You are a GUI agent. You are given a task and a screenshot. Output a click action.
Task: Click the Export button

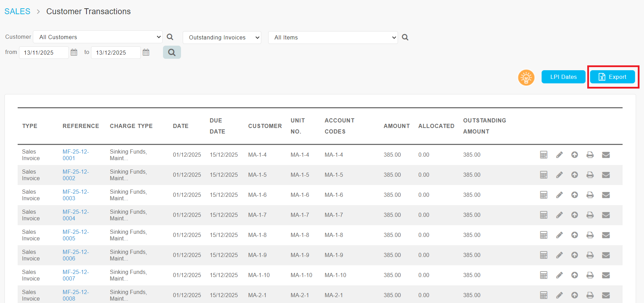coord(612,77)
